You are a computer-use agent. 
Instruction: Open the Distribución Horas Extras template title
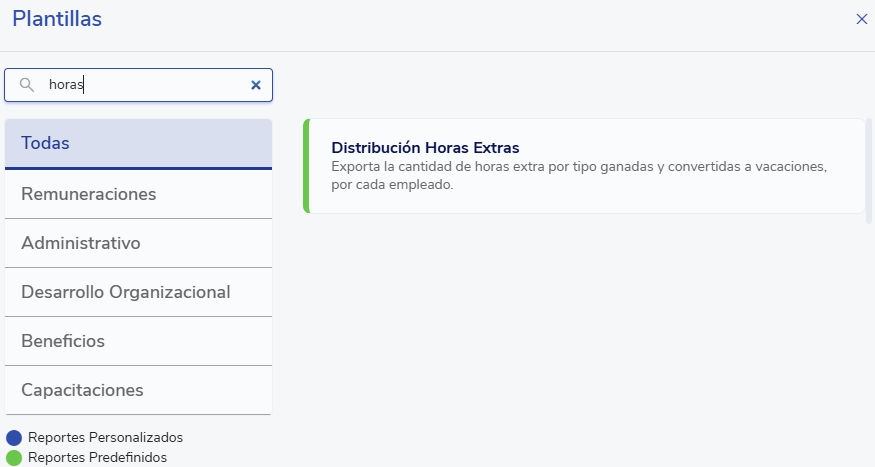point(425,148)
